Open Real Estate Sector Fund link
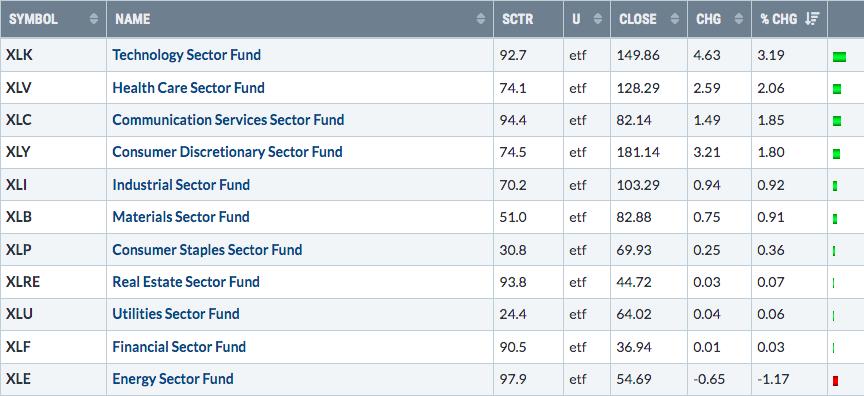The width and height of the screenshot is (864, 396). 186,281
